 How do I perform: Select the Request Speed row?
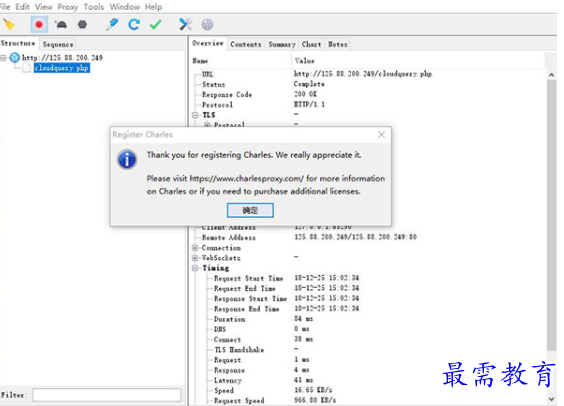[368, 400]
